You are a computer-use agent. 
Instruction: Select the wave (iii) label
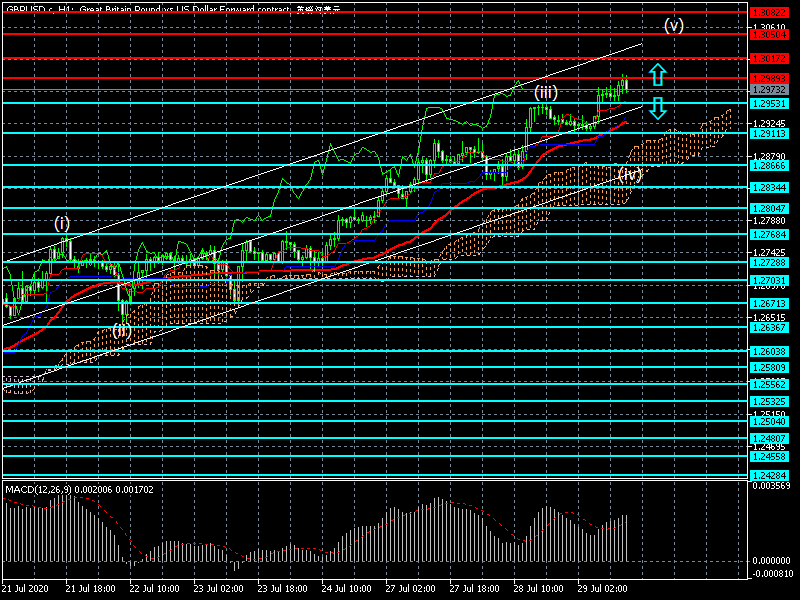pyautogui.click(x=545, y=92)
